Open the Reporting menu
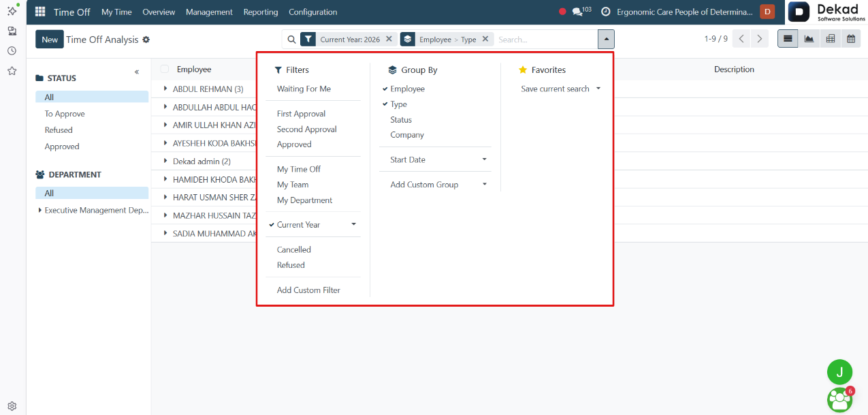The height and width of the screenshot is (415, 868). point(261,12)
